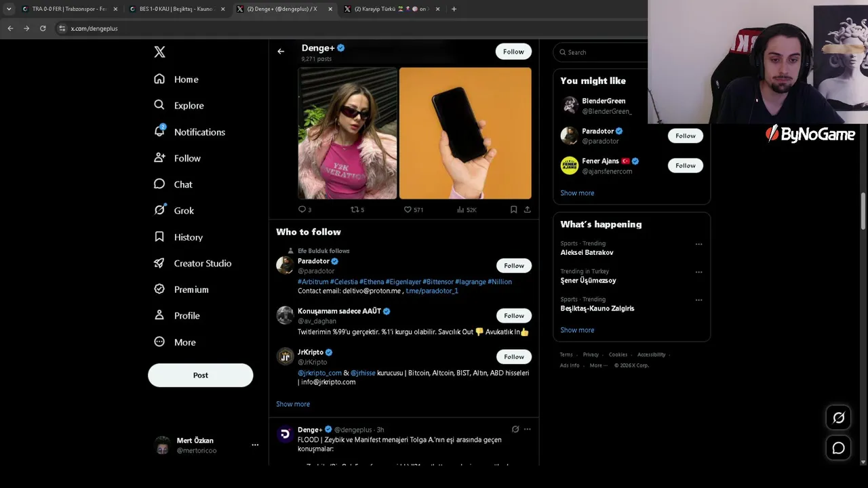Repost the post with 5 reposts
The width and height of the screenshot is (868, 488).
[x=355, y=209]
